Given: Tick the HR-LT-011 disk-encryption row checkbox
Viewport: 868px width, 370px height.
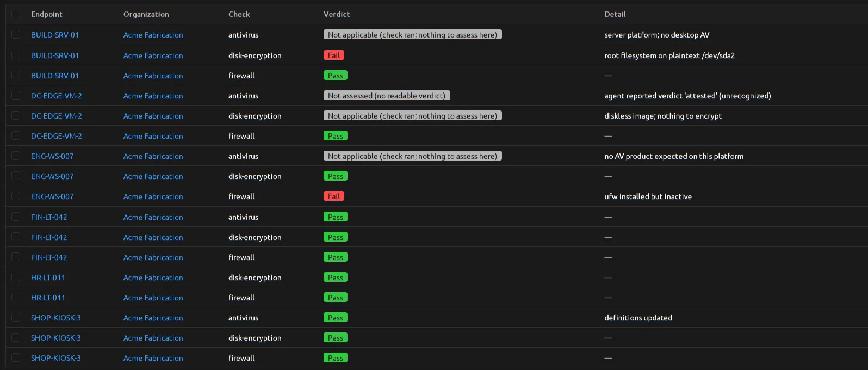Looking at the screenshot, I should coord(16,277).
